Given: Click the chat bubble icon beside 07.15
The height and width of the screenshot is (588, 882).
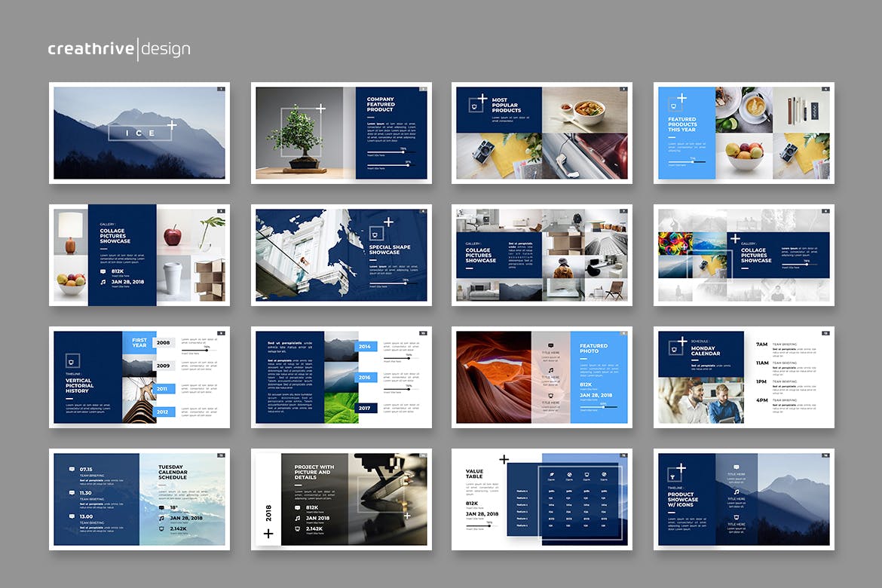Looking at the screenshot, I should 72,469.
